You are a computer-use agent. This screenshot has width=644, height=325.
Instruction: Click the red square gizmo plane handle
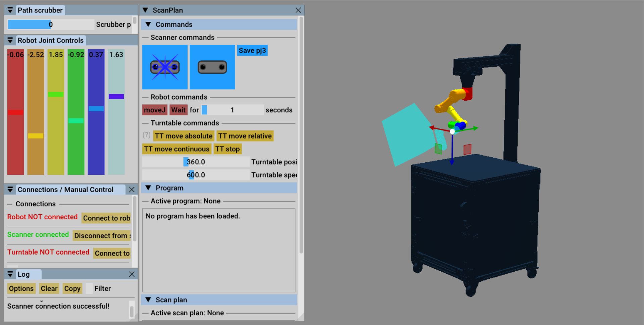coord(467,149)
